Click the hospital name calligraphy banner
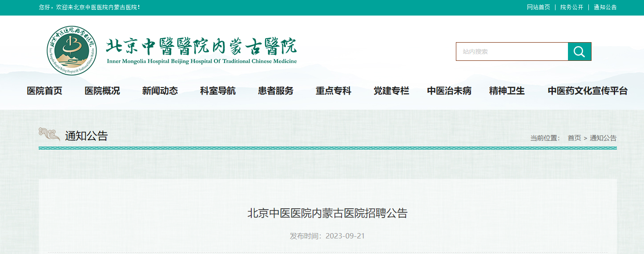This screenshot has width=644, height=254. pyautogui.click(x=201, y=50)
